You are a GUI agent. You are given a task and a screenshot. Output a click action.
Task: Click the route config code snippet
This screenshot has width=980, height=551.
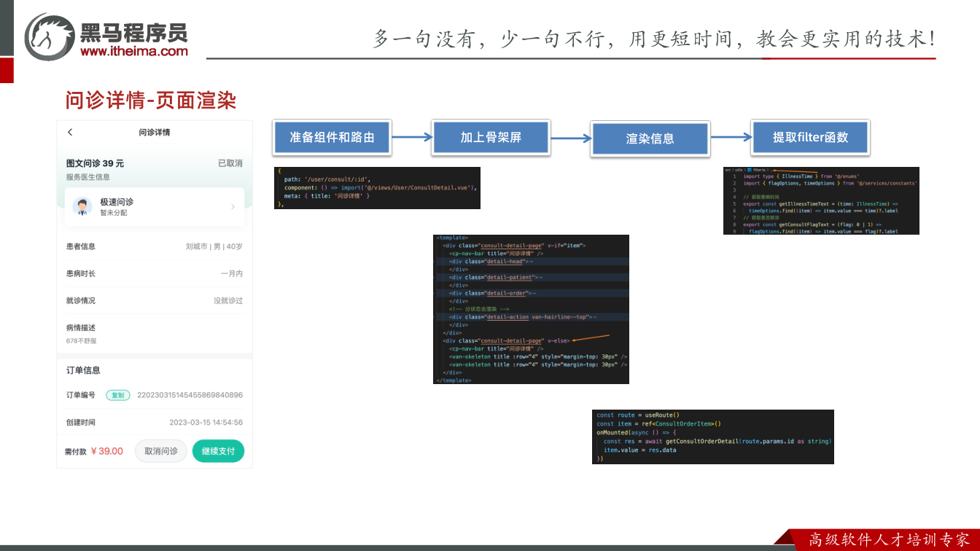(x=378, y=188)
